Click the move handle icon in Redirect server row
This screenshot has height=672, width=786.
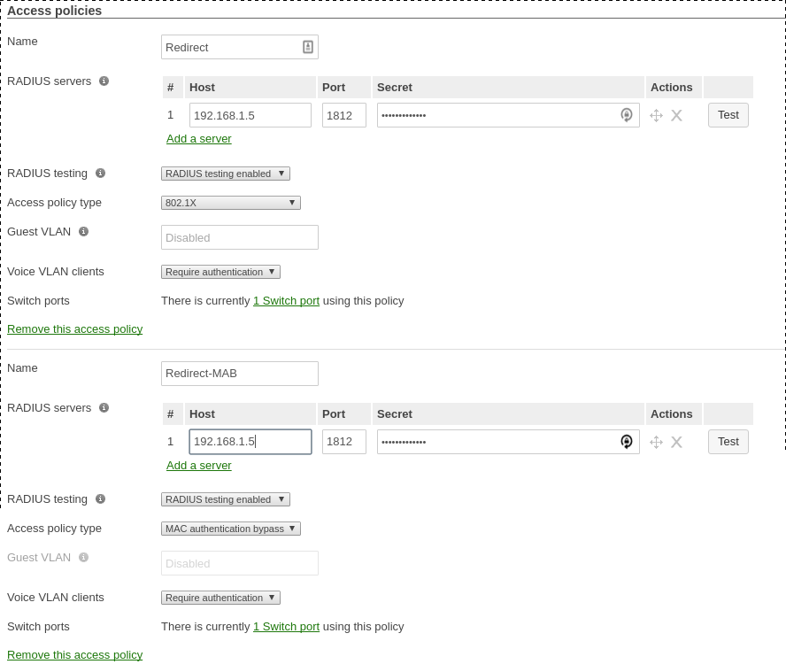(656, 115)
